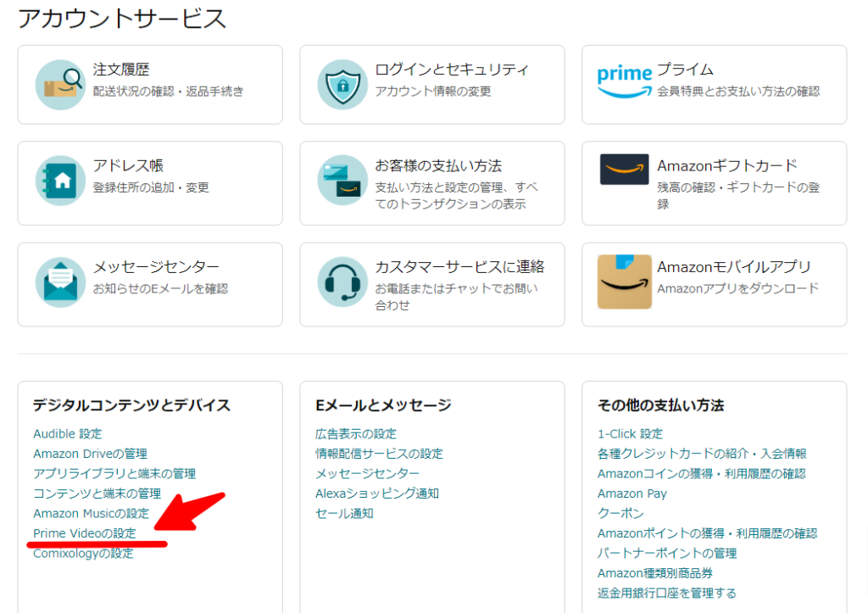Viewport: 868px width, 613px height.
Task: Click the 注文履歴 package magnifier icon
Action: coord(60,85)
